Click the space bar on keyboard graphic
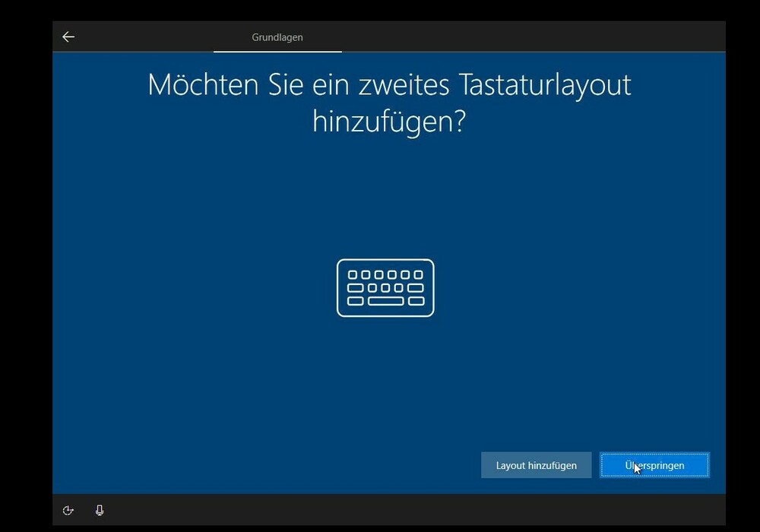 [385, 302]
